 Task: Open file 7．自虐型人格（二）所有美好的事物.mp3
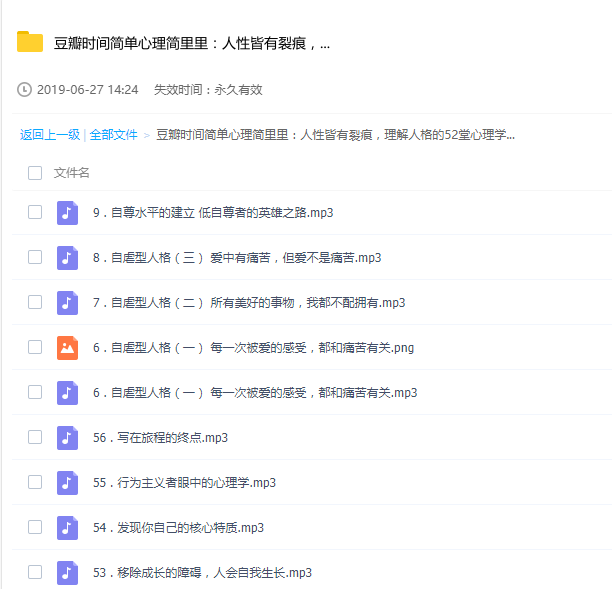point(249,303)
